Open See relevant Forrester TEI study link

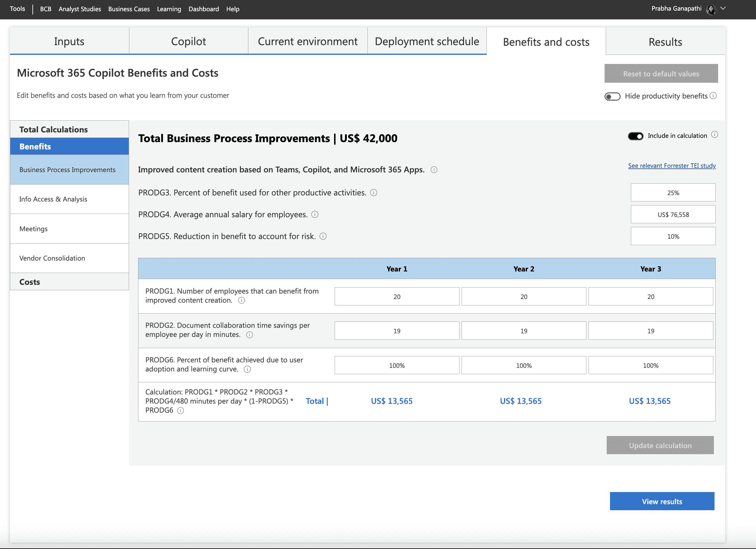click(672, 165)
